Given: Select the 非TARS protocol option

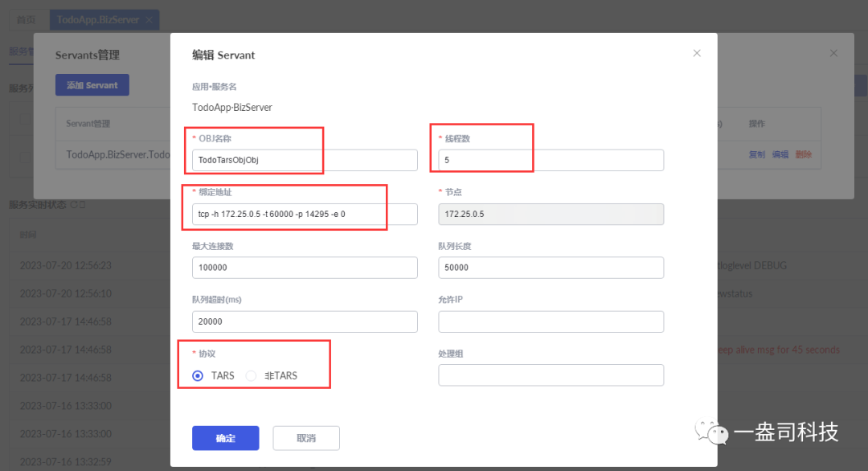Looking at the screenshot, I should click(251, 375).
